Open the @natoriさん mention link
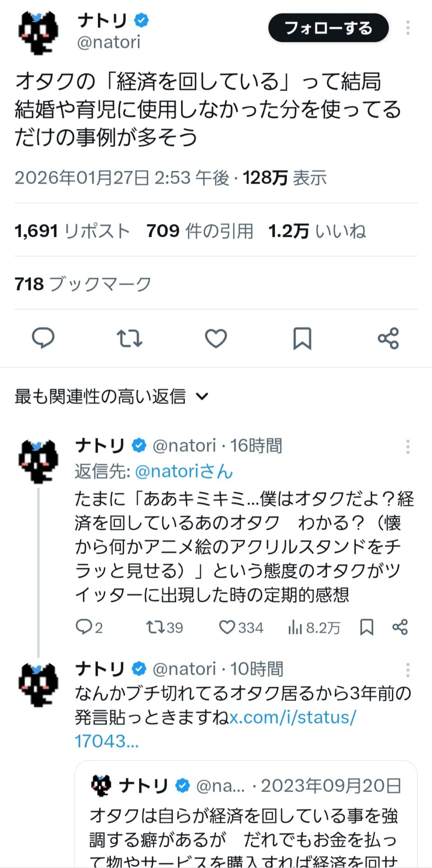432x868 pixels. tap(184, 472)
